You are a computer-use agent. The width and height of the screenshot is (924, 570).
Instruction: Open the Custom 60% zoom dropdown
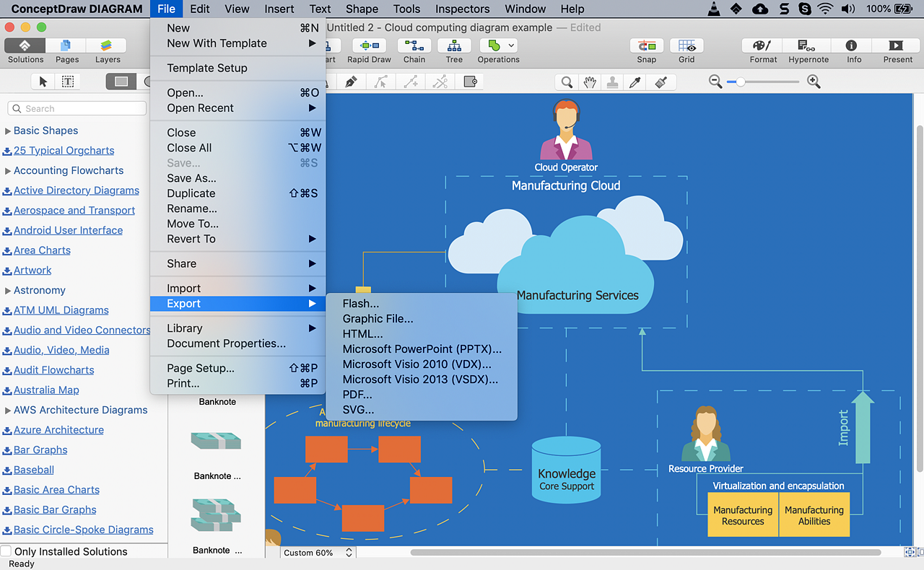click(x=318, y=553)
